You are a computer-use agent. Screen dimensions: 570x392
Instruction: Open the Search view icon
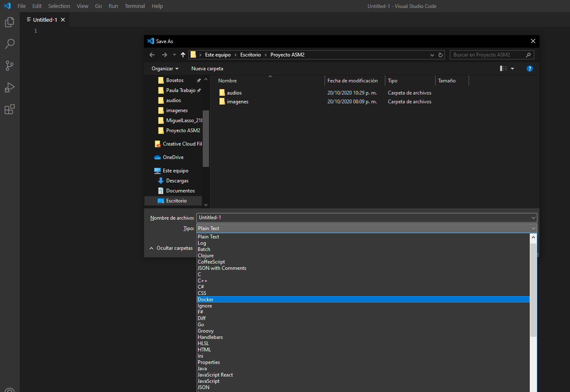[x=9, y=44]
